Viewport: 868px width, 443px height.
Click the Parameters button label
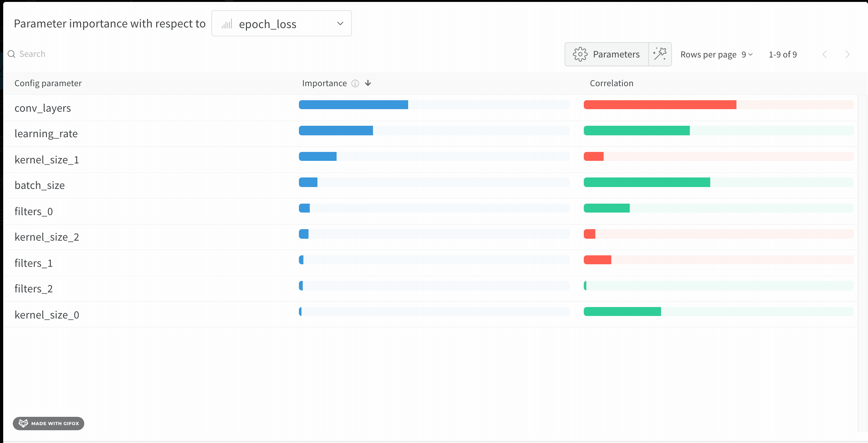[x=616, y=54]
